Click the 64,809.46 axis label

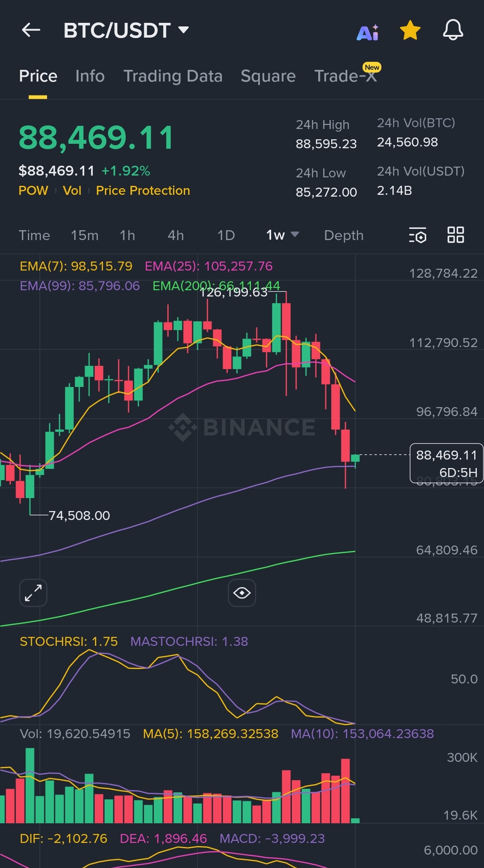tap(447, 550)
